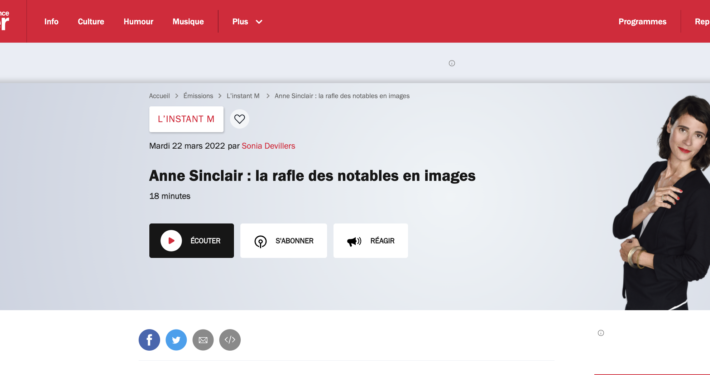Open L'instant M breadcrumb link

[243, 96]
